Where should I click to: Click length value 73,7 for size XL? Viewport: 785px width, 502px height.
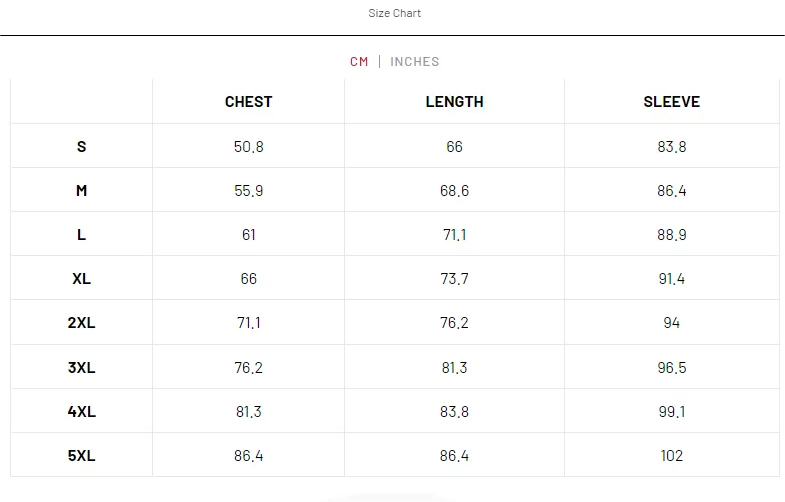tap(454, 279)
